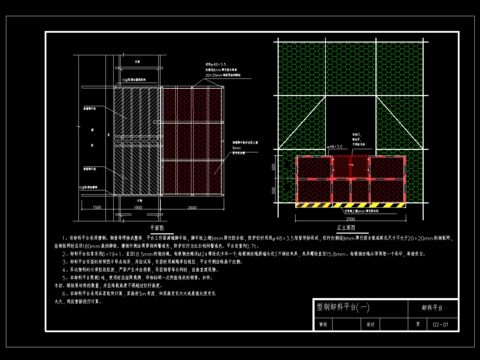Click the 平面图 view caption

pos(157,228)
